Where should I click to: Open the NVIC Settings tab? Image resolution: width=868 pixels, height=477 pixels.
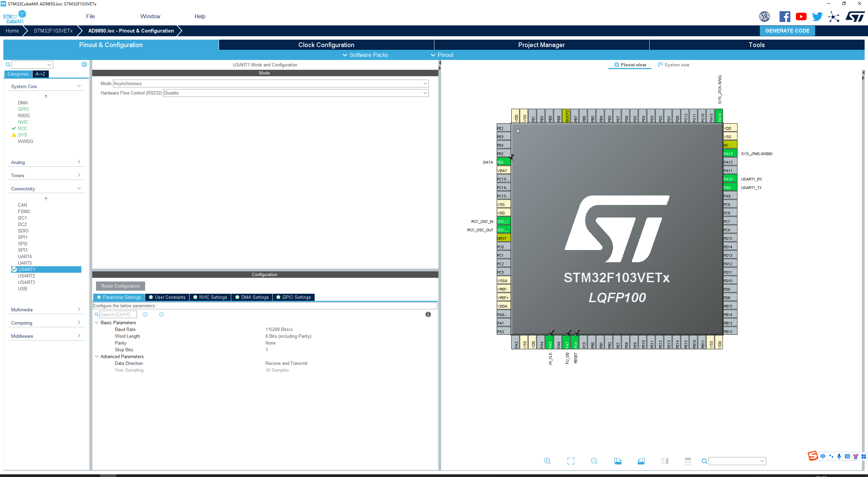[210, 297]
